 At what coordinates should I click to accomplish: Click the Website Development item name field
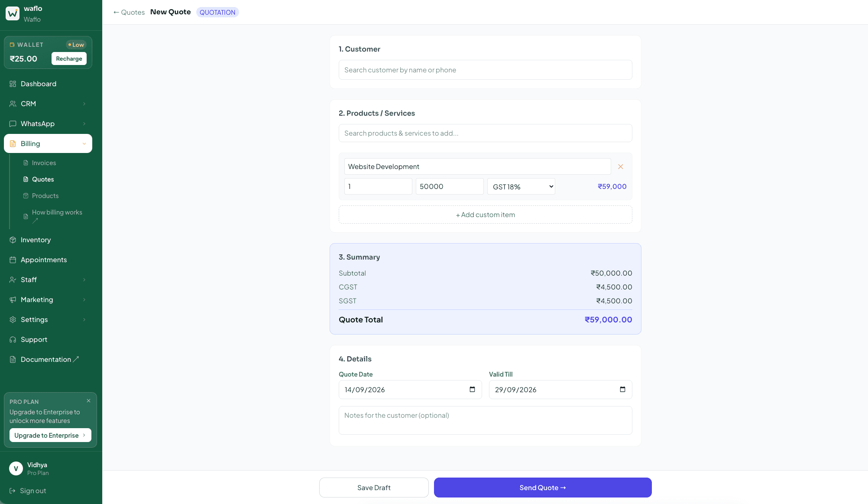coord(477,166)
